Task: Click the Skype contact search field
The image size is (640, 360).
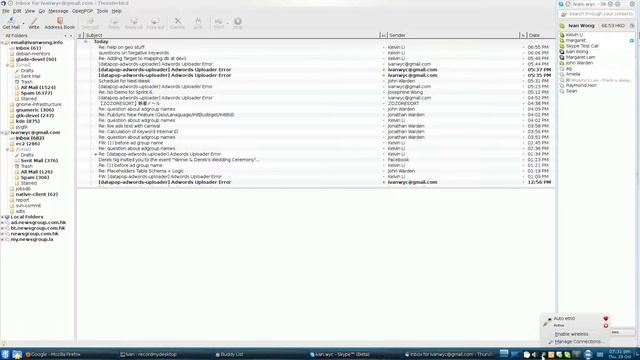Action: coord(597,14)
